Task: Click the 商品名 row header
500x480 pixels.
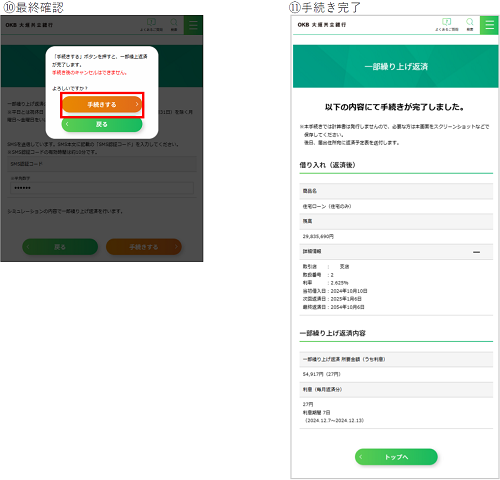Action: [396, 191]
